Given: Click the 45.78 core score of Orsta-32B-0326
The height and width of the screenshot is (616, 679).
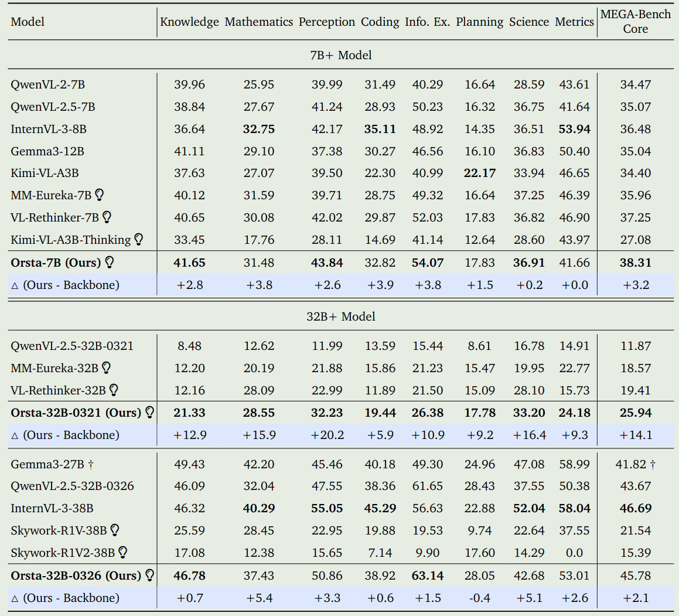Looking at the screenshot, I should [x=636, y=576].
